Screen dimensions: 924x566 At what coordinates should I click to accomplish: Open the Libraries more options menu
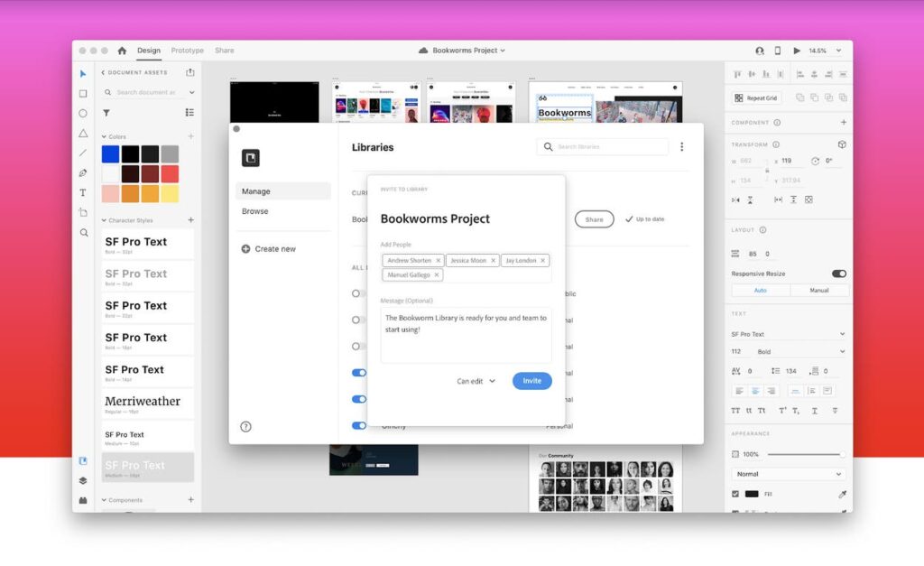pos(682,146)
